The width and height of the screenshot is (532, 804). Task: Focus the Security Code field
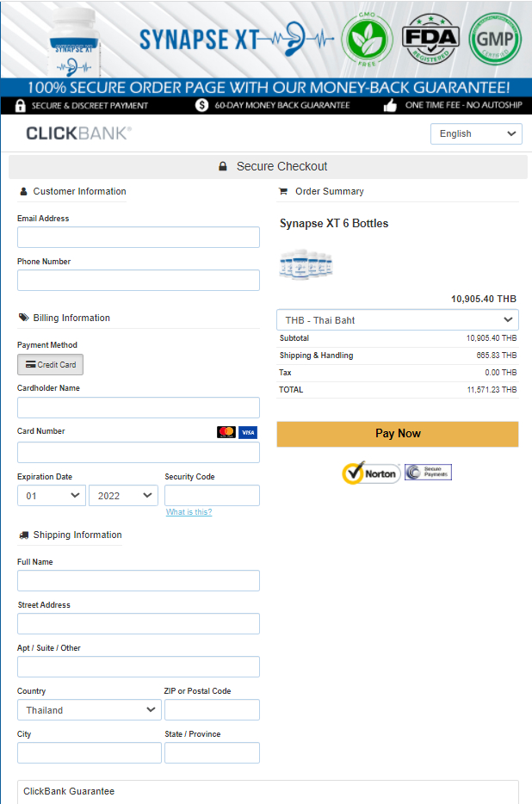[x=212, y=495]
